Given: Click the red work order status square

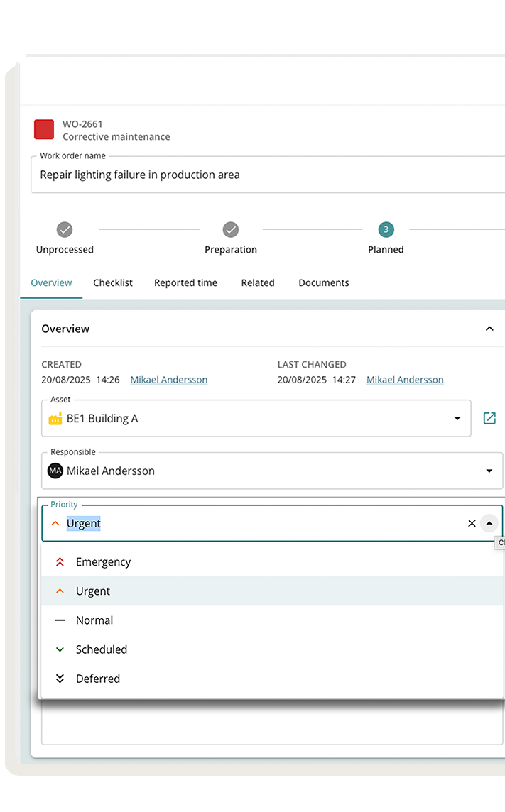Looking at the screenshot, I should point(44,129).
